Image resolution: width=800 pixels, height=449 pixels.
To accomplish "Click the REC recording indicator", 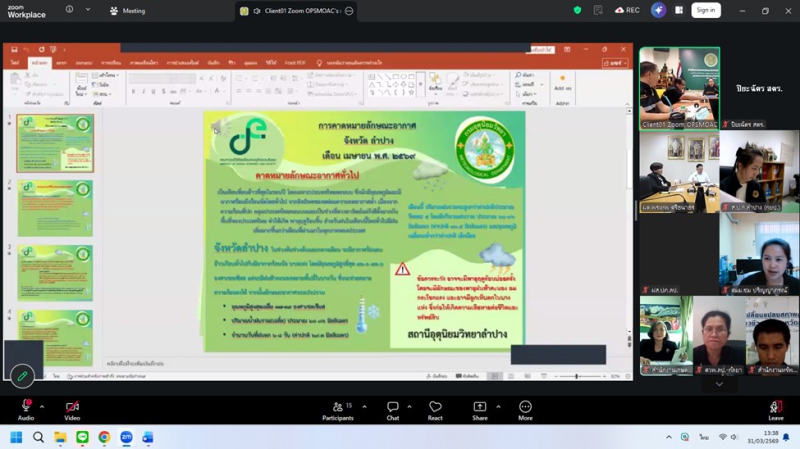I will 627,10.
